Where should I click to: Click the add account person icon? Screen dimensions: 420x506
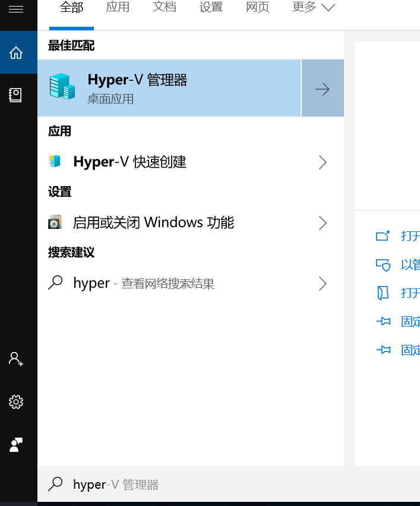[x=16, y=359]
